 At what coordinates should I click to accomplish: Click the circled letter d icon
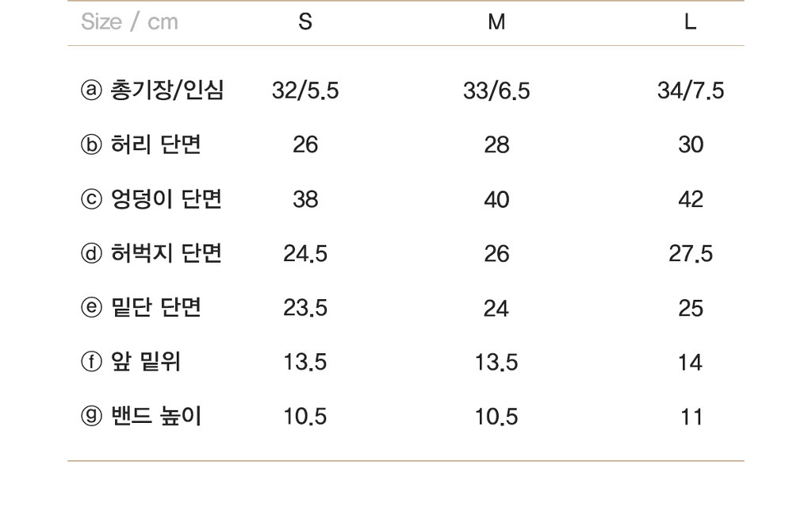[91, 253]
